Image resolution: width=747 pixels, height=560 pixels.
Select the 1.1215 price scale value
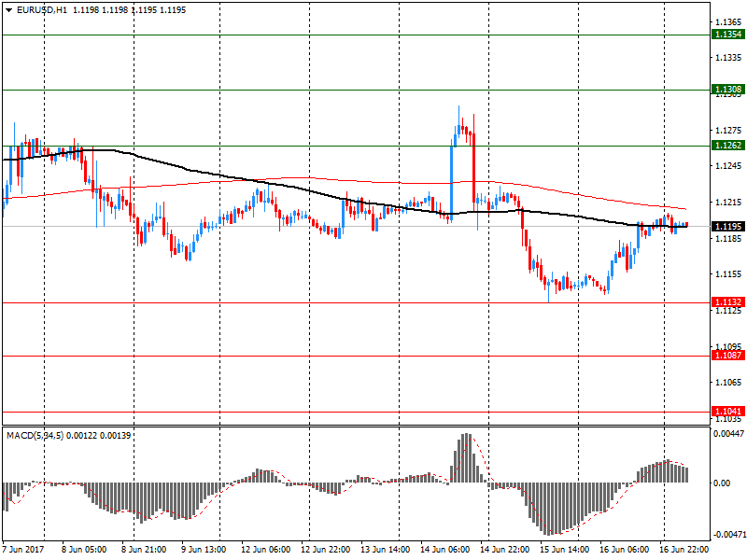(728, 202)
